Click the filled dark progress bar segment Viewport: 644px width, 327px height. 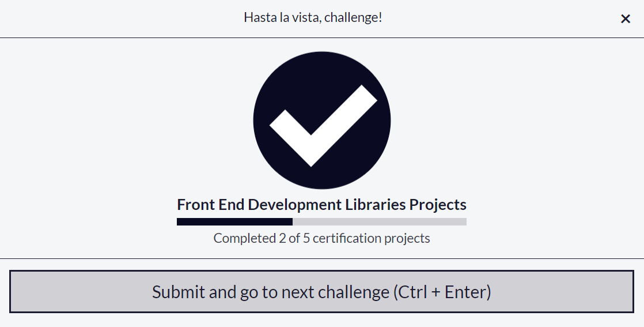click(234, 221)
